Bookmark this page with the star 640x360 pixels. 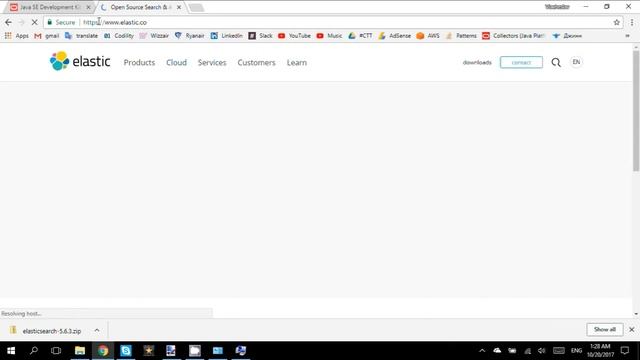pyautogui.click(x=616, y=22)
